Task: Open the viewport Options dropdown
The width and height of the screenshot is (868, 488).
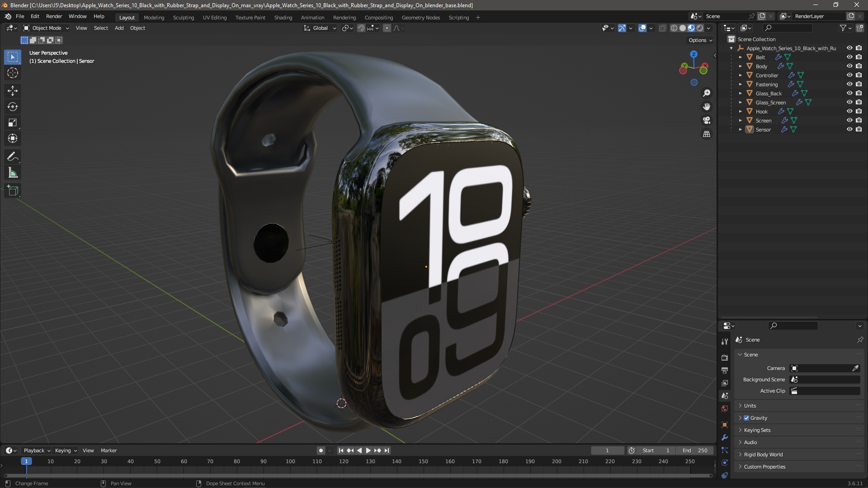Action: pos(700,40)
